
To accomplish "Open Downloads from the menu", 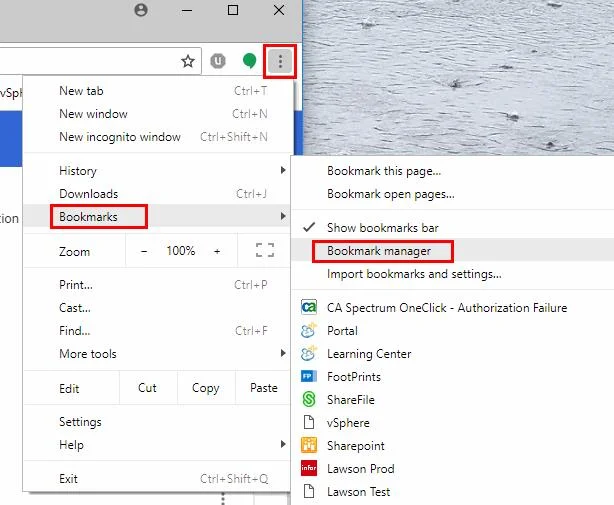I will click(157, 194).
